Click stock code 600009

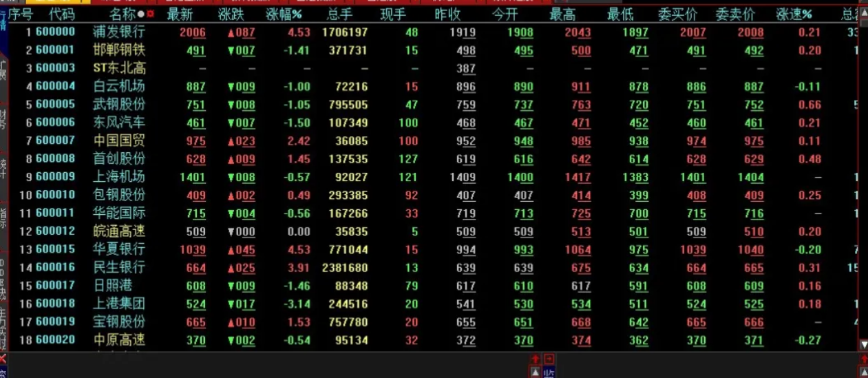pos(55,176)
